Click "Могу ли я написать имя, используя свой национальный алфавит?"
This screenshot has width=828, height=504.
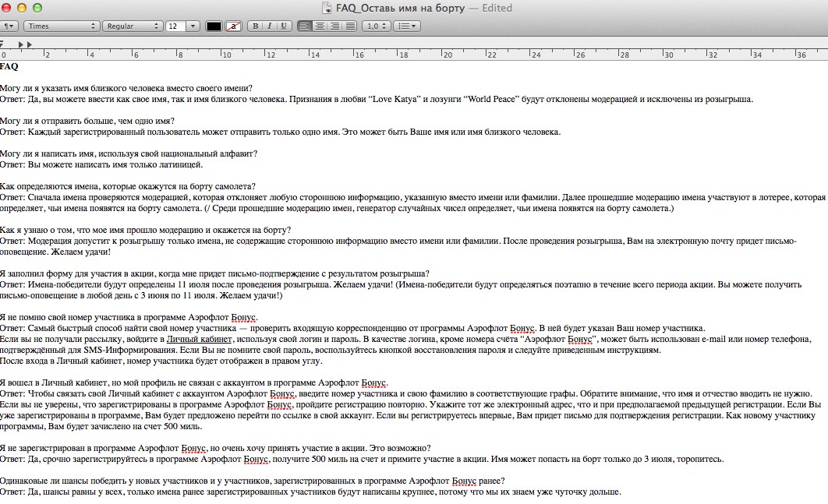pyautogui.click(x=129, y=153)
